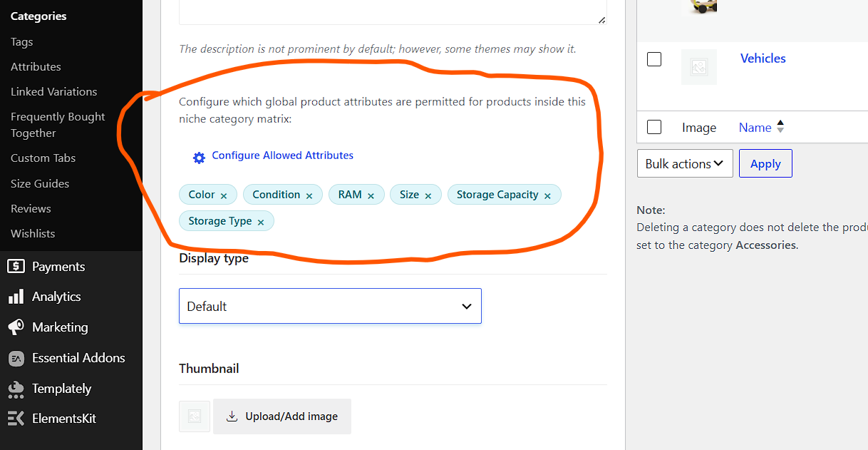Viewport: 868px width, 450px height.
Task: Open the Reviews submenu item
Action: 31,208
